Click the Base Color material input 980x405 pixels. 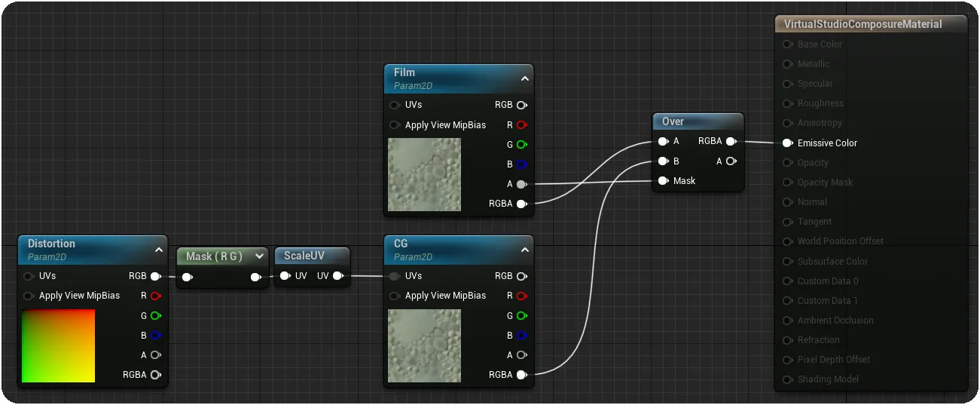click(820, 44)
